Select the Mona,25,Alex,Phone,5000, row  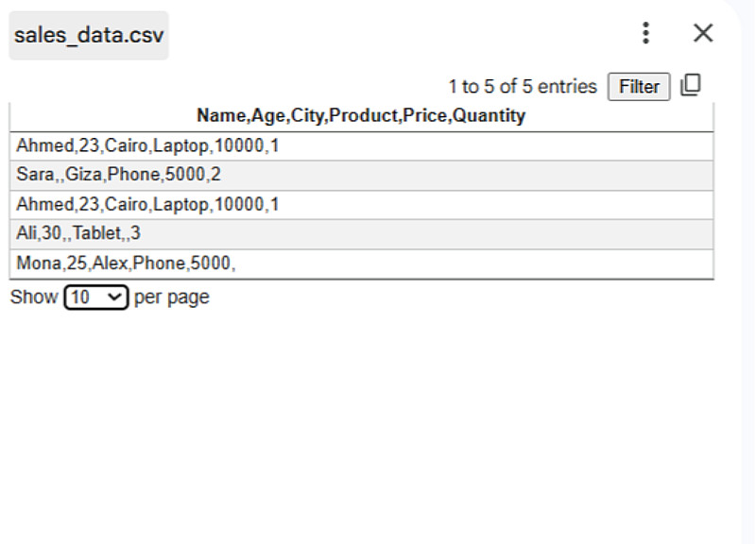pyautogui.click(x=126, y=263)
